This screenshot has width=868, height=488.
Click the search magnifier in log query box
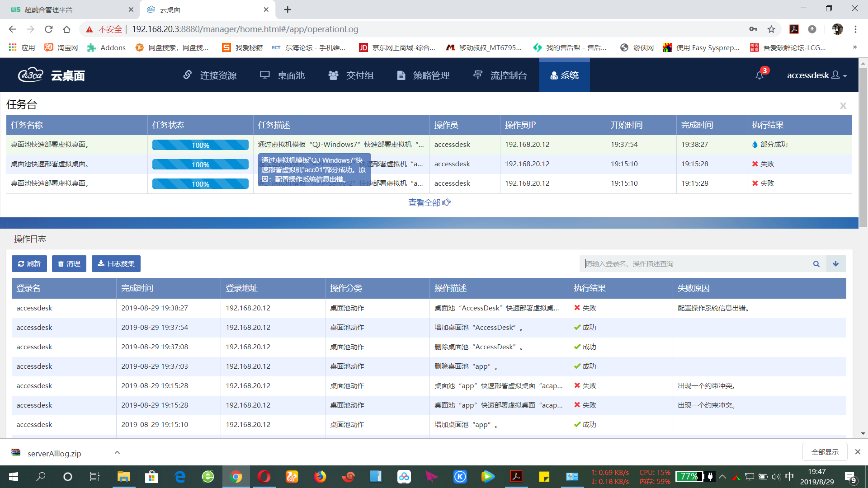[x=816, y=264]
